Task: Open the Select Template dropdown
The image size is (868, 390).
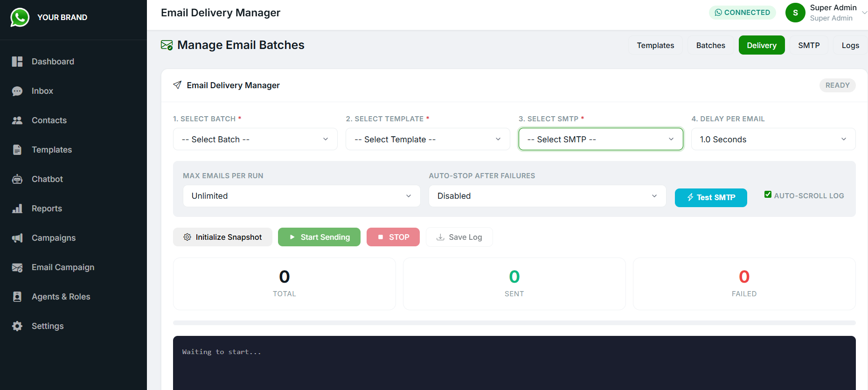Action: click(x=428, y=139)
